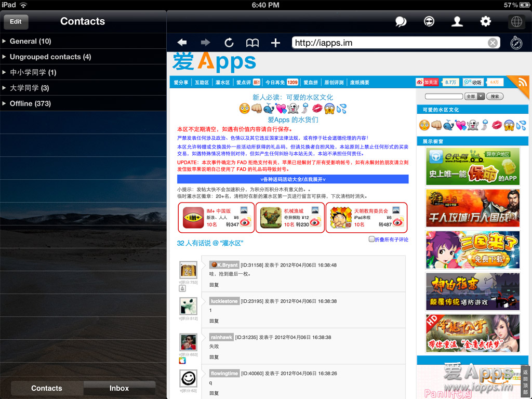The width and height of the screenshot is (532, 399).
Task: Open the e代驾 保命 APP banner
Action: [473, 167]
